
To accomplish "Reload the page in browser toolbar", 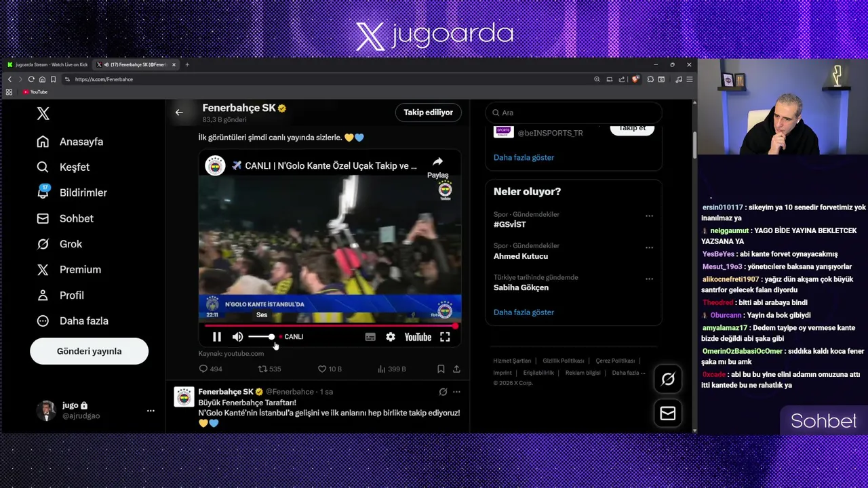I will coord(31,79).
